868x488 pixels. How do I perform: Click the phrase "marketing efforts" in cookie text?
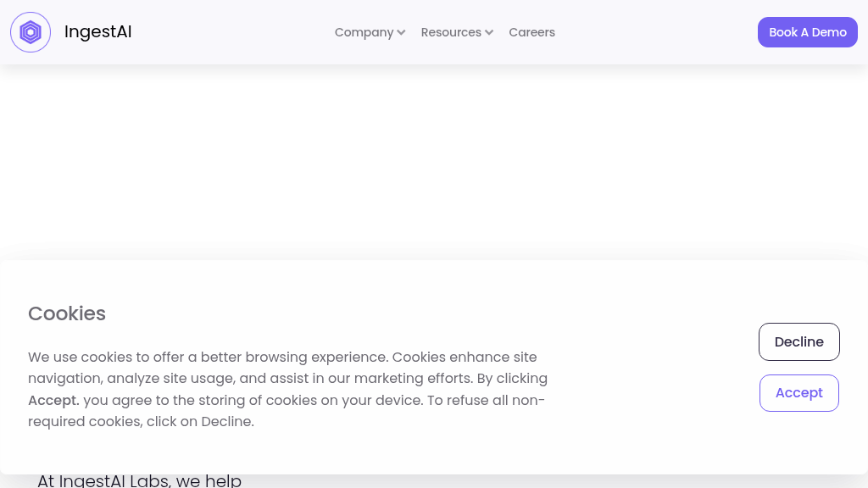point(413,379)
